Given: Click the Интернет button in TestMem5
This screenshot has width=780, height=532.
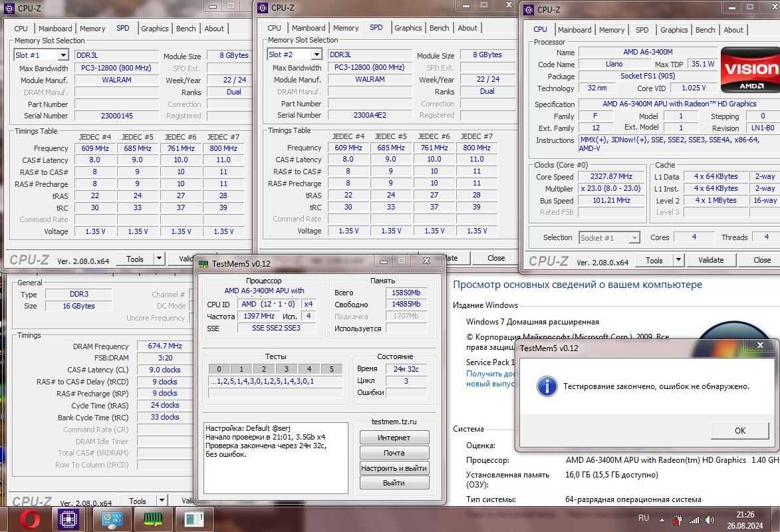Looking at the screenshot, I should point(394,438).
